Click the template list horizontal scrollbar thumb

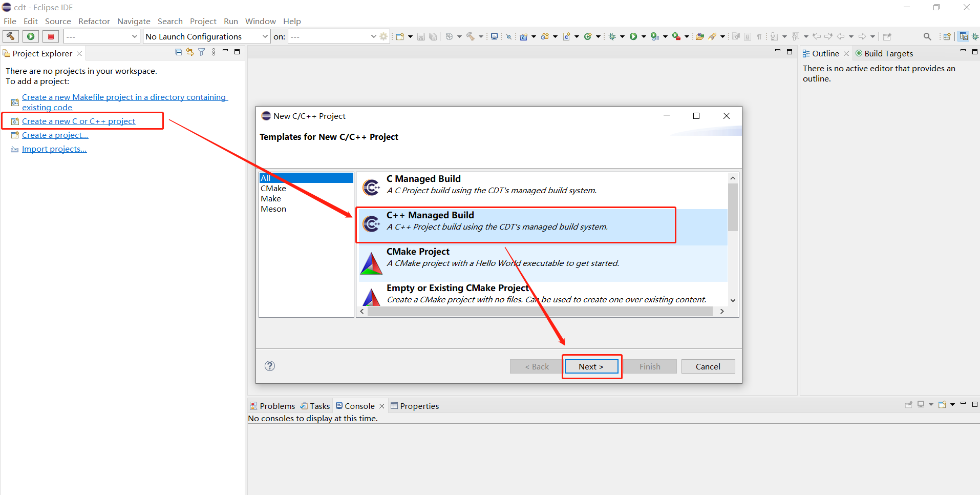tap(540, 311)
